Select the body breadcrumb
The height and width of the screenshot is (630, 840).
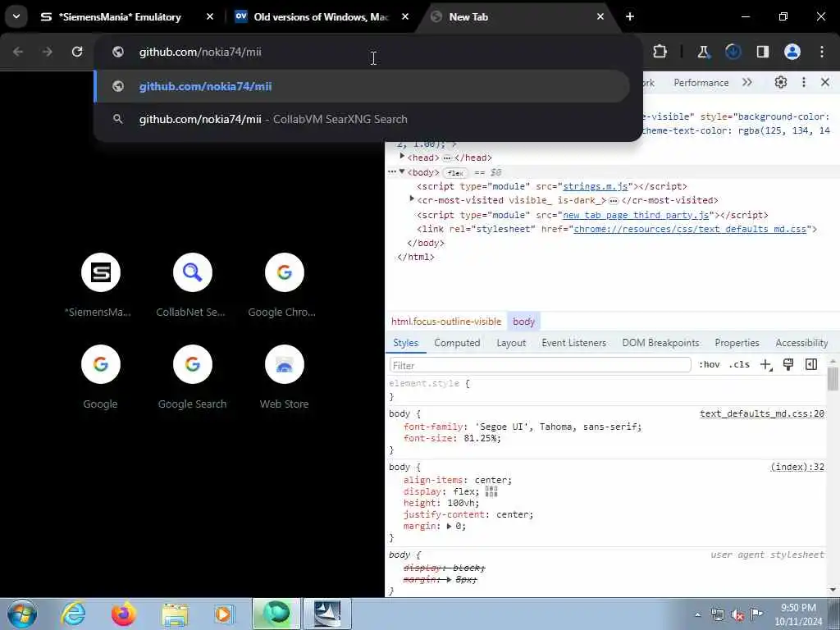[x=523, y=322]
